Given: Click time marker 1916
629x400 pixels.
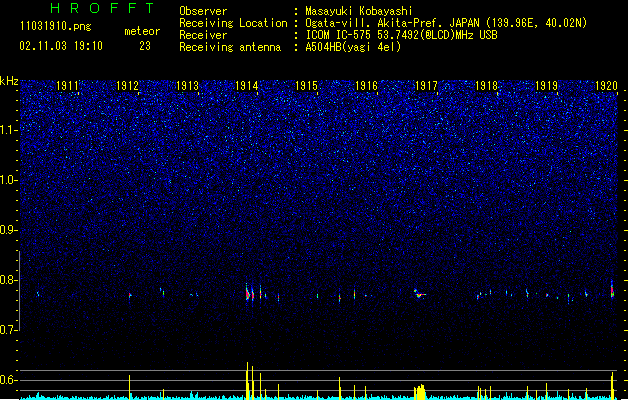Looking at the screenshot, I should (367, 86).
